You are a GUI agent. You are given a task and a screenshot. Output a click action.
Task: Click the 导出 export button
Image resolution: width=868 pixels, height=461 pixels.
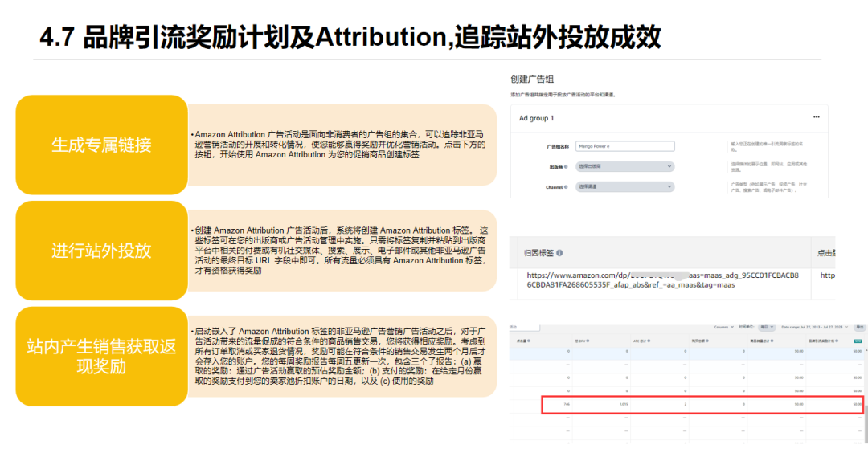tap(860, 327)
